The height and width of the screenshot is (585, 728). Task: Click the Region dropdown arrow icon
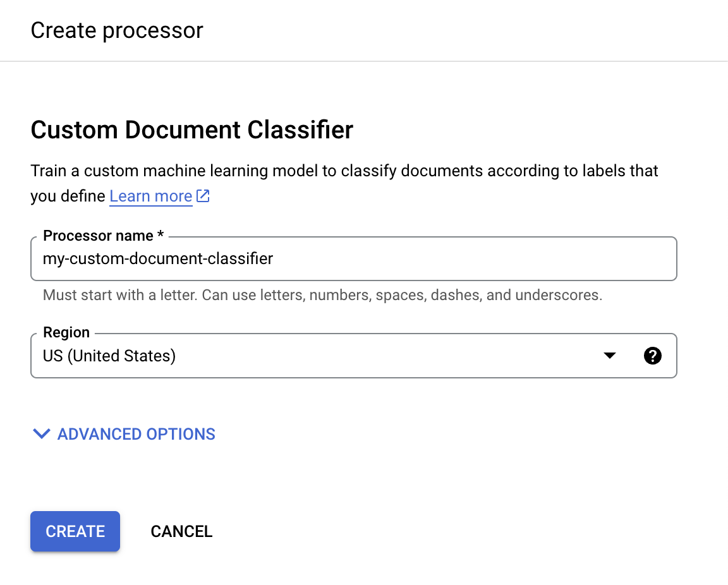609,356
